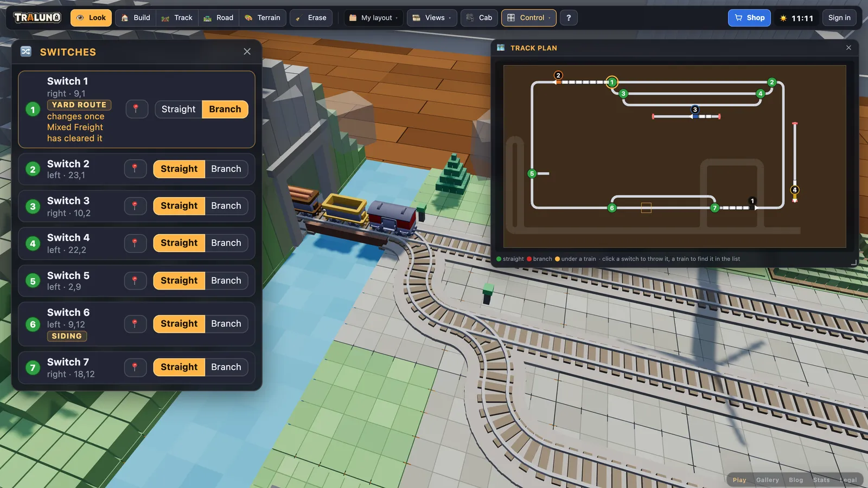Screen dimensions: 868x488
Task: Set Switch 6 to Branch
Action: point(226,324)
